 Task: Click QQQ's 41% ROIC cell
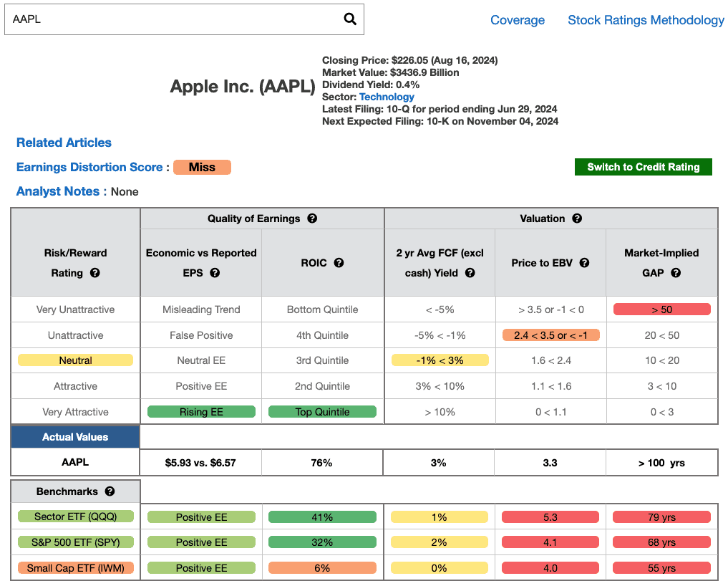pos(323,517)
